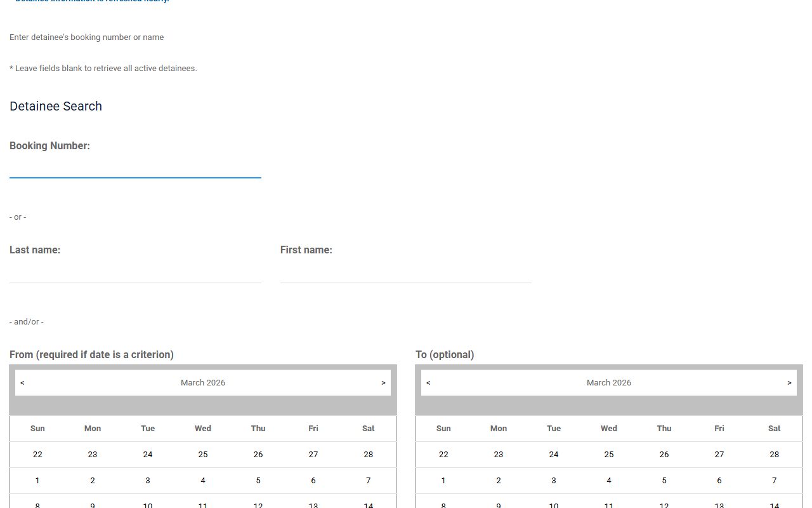This screenshot has width=812, height=508.
Task: Go to previous month in To calendar
Action: (x=428, y=383)
